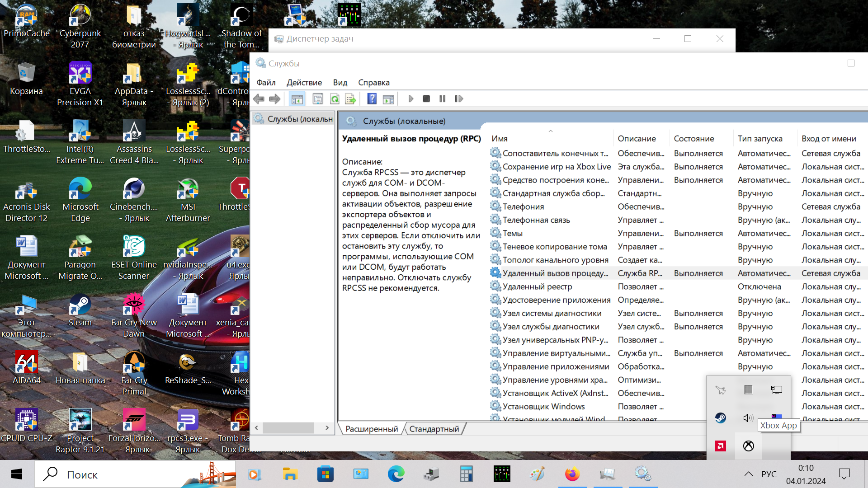
Task: Toggle the Show/Hide Console Tree icon
Action: tap(297, 99)
